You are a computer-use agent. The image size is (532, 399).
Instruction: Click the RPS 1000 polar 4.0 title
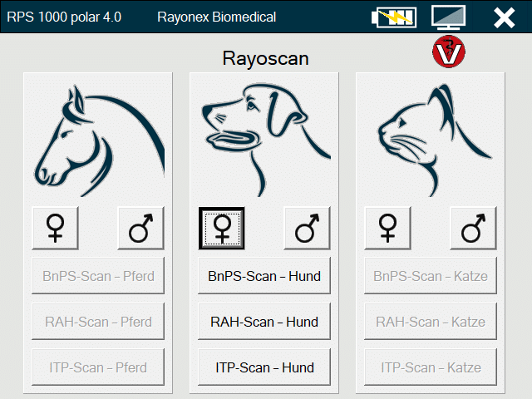[64, 17]
